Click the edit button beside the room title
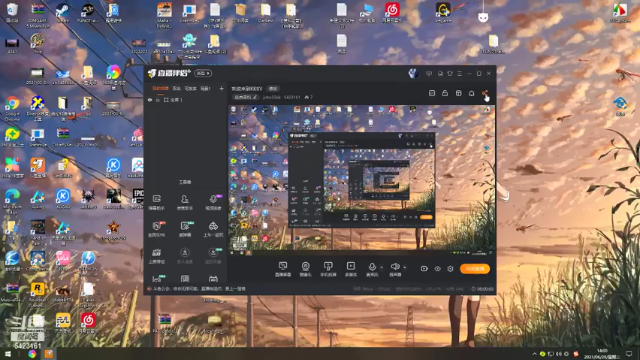 (x=273, y=89)
